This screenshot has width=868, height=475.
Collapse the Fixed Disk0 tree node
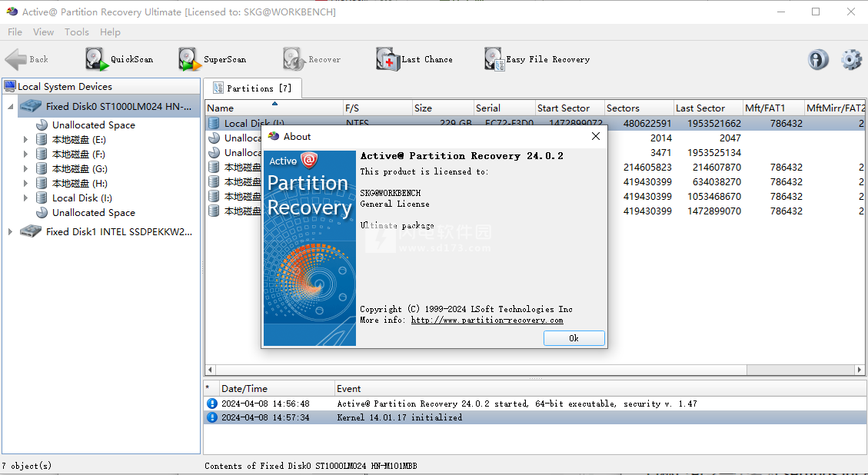pyautogui.click(x=11, y=106)
